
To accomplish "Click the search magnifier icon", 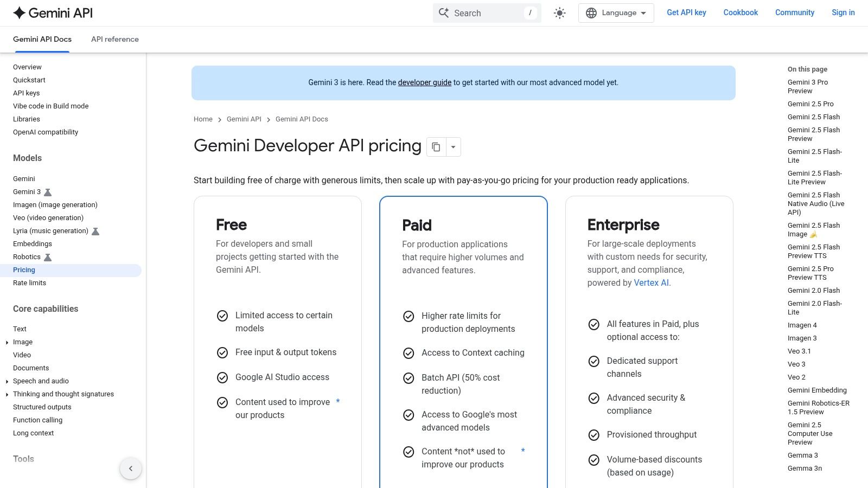I will 444,13.
